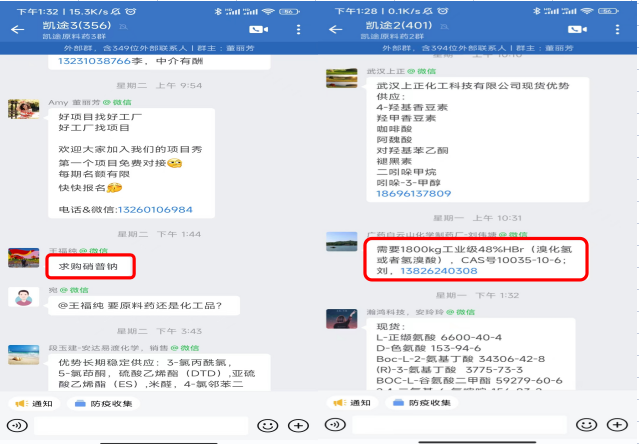
Task: Switch to voice input in right chat
Action: [335, 425]
